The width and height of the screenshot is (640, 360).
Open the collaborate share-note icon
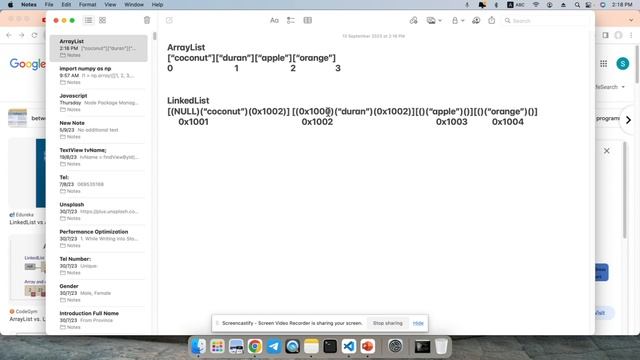pos(476,20)
